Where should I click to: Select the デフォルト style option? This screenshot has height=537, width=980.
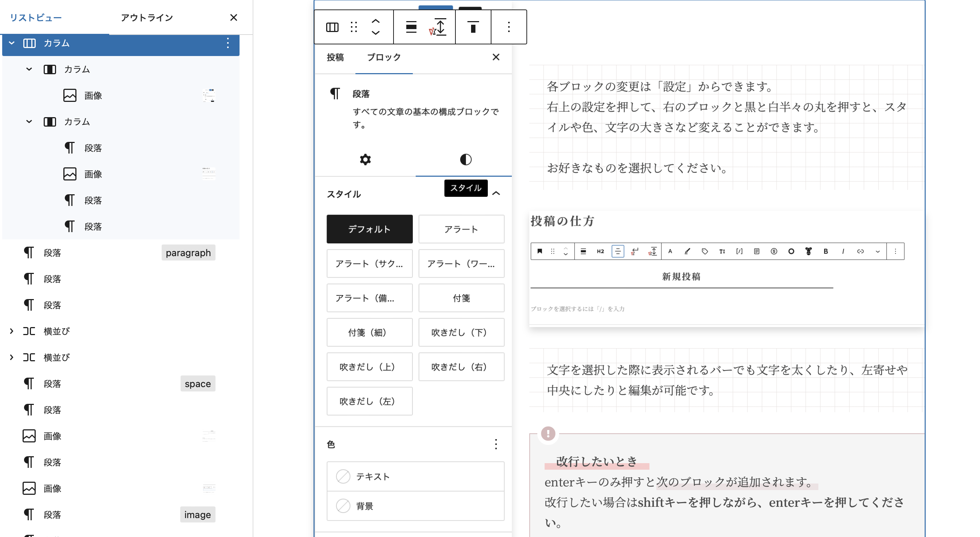[369, 229]
